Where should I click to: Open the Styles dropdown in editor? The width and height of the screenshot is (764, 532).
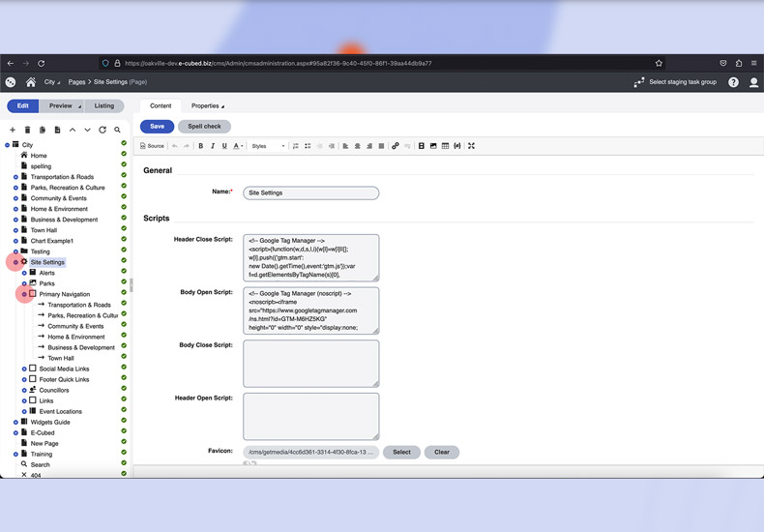[x=268, y=146]
